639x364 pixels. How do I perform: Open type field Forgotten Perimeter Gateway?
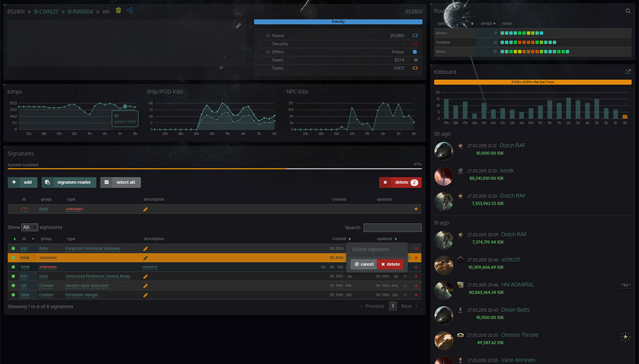point(93,249)
